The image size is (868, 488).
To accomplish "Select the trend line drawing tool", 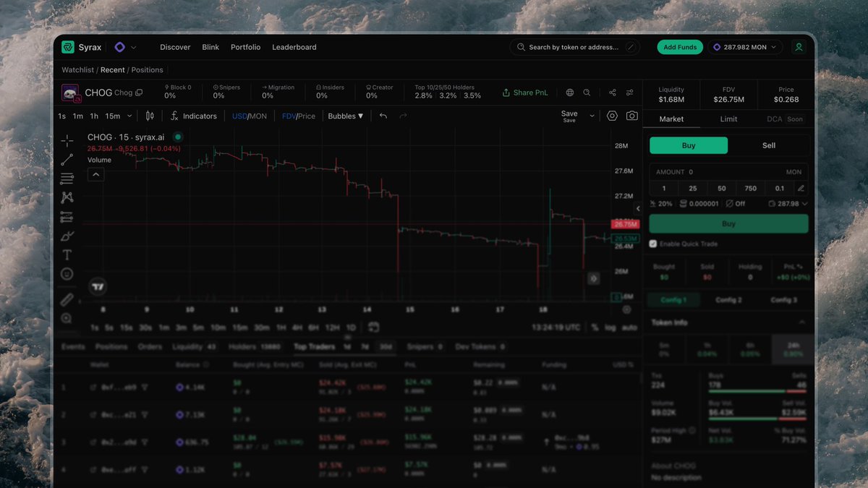I will 67,159.
